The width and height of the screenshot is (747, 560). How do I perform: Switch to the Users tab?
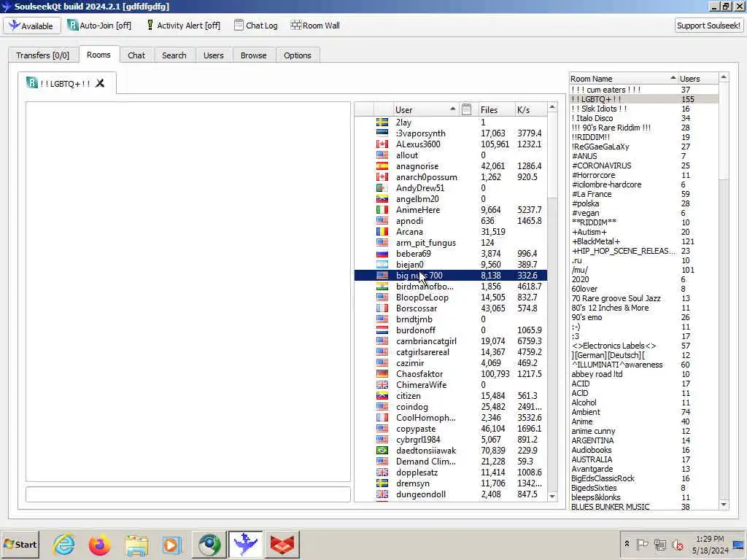[x=214, y=55]
